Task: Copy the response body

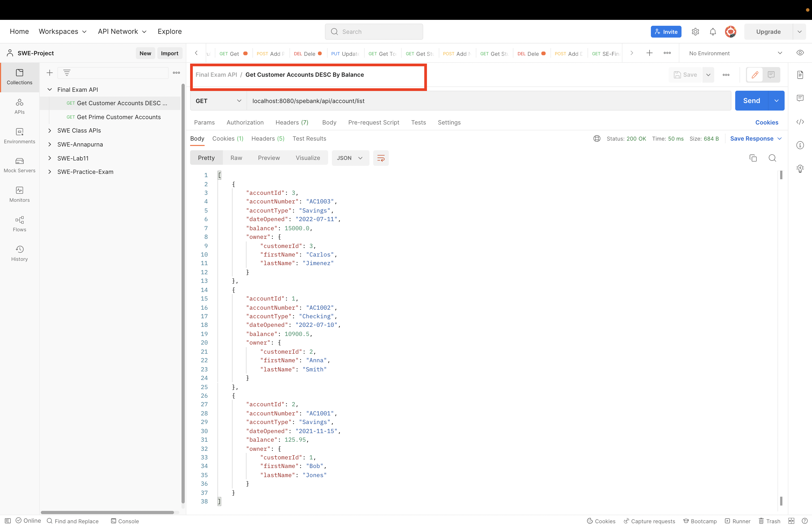Action: pos(753,158)
